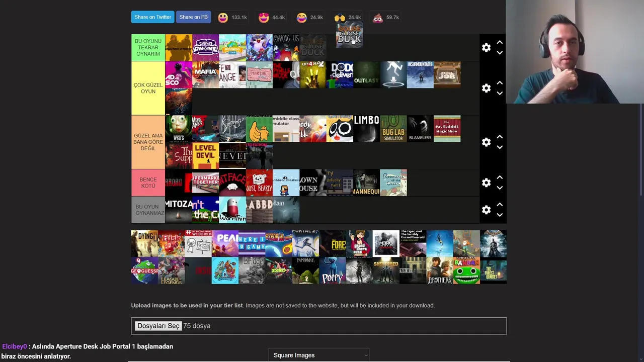The height and width of the screenshot is (362, 644).
Task: Select the Counter-Strike game tile
Action: (x=179, y=48)
